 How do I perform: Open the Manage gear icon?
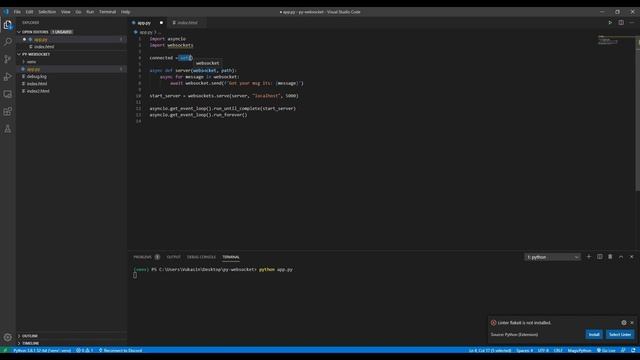click(8, 337)
